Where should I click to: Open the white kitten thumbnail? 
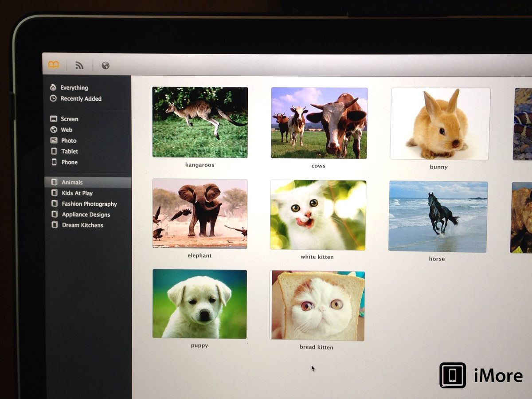point(317,215)
